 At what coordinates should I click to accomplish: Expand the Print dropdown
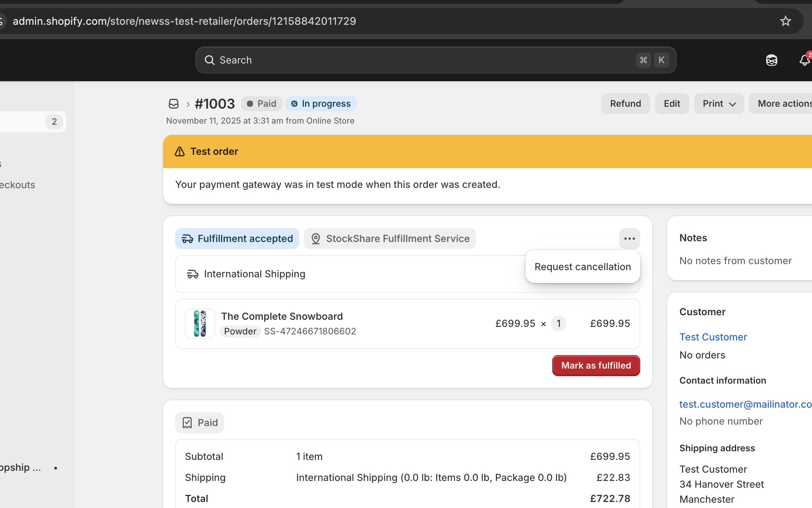pos(719,104)
